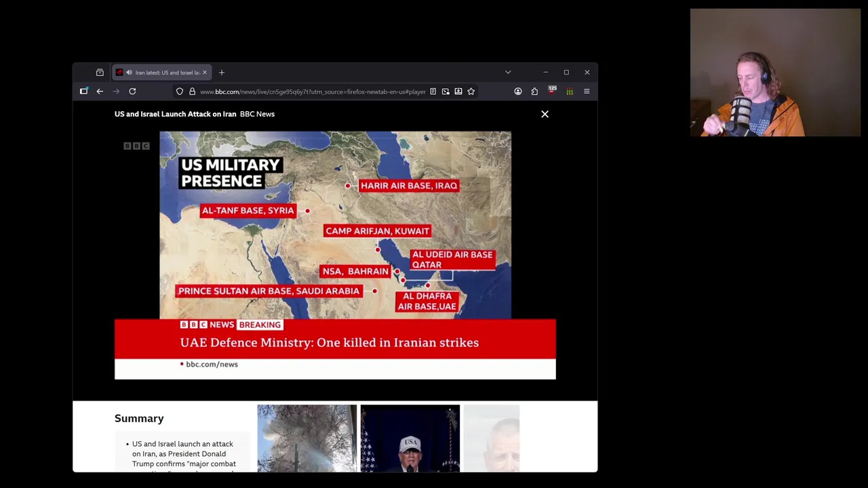View site security padlock info
Screen dimensions: 868x488
(193, 91)
